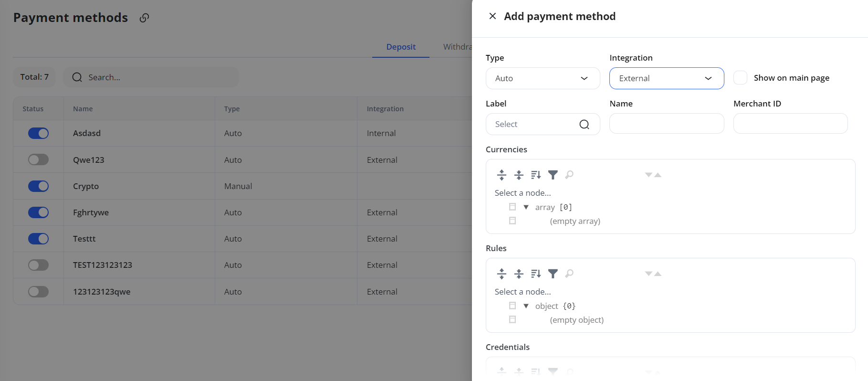Click the Crypto name cell
This screenshot has height=381, width=868.
[139, 186]
